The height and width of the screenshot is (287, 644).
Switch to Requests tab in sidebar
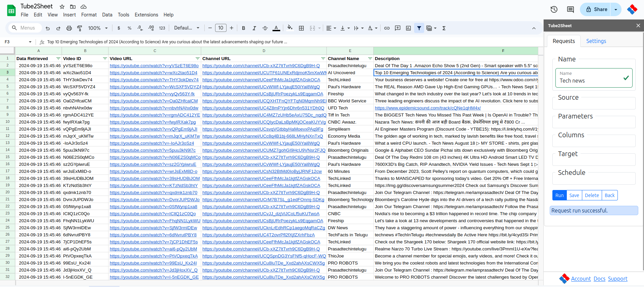click(564, 41)
